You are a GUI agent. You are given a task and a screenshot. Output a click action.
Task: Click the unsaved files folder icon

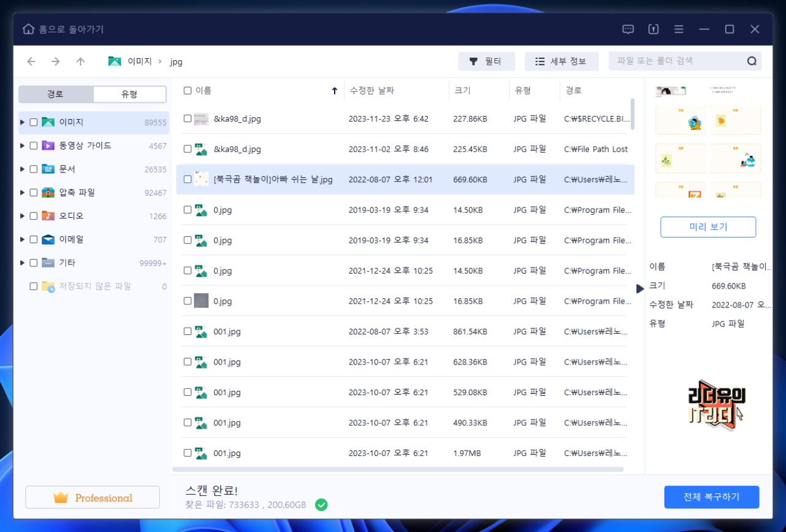click(48, 287)
